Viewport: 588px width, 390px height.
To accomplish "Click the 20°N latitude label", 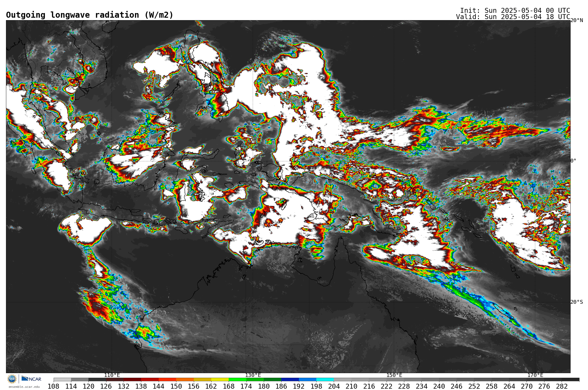I will (577, 20).
